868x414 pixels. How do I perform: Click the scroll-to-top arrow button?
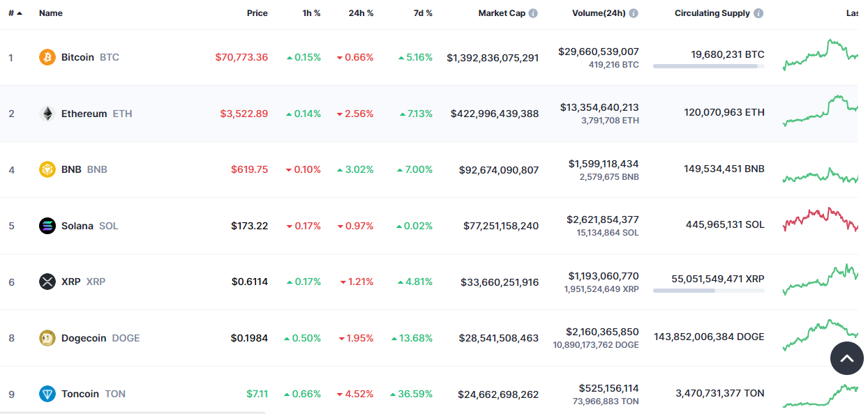coord(846,359)
